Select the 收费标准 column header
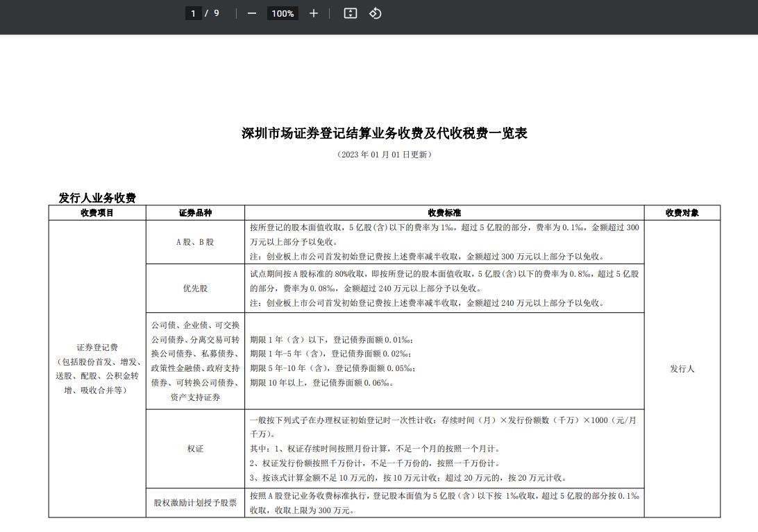 [444, 213]
